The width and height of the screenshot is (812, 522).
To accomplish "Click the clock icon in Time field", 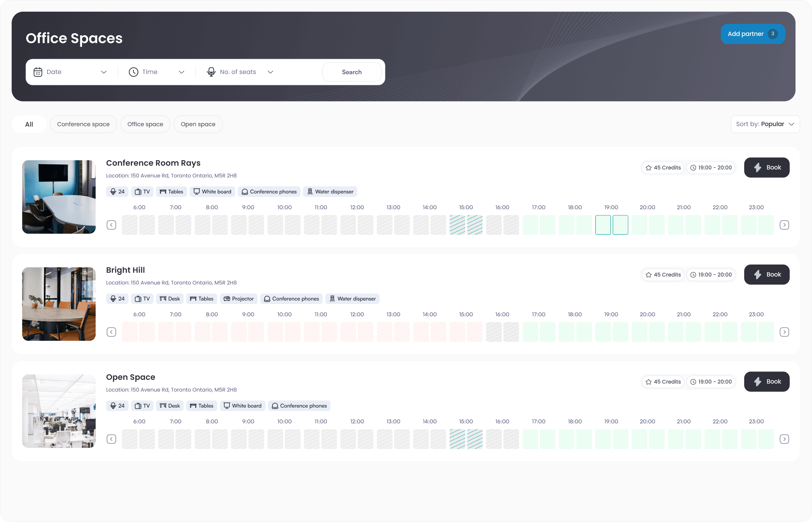I will point(133,72).
